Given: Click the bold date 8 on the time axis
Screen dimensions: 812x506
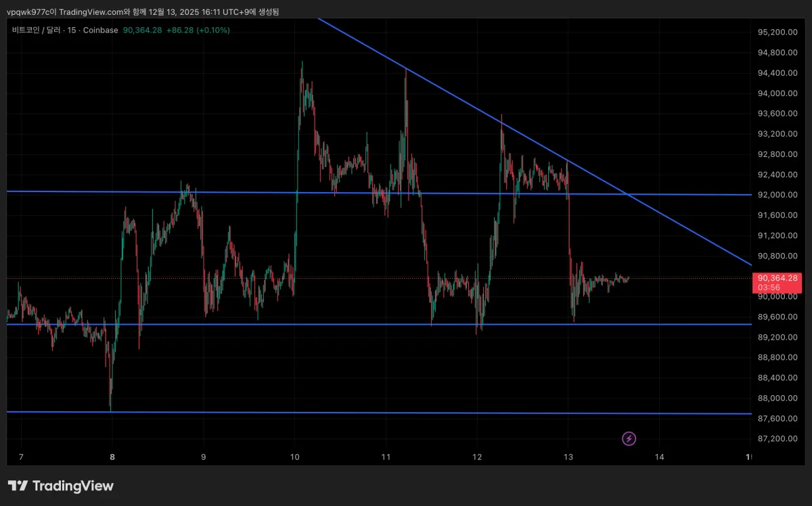Looking at the screenshot, I should 112,457.
